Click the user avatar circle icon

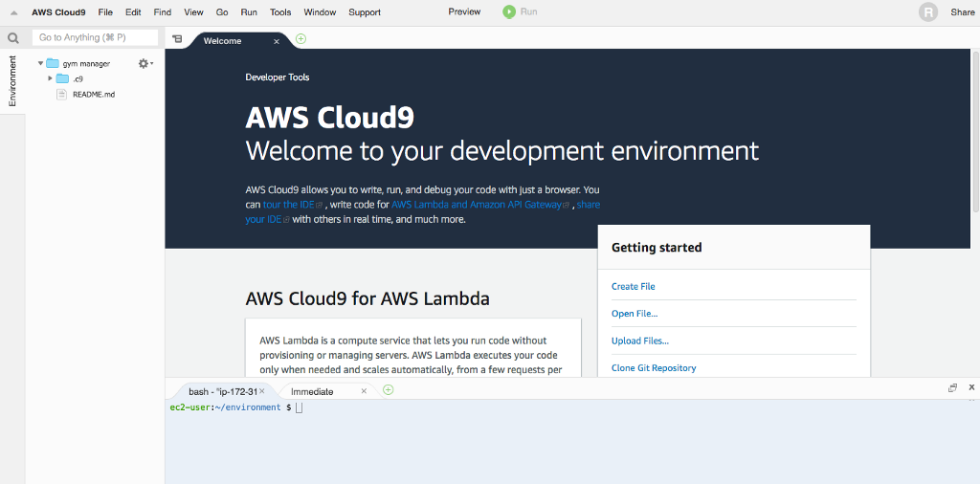[x=927, y=12]
